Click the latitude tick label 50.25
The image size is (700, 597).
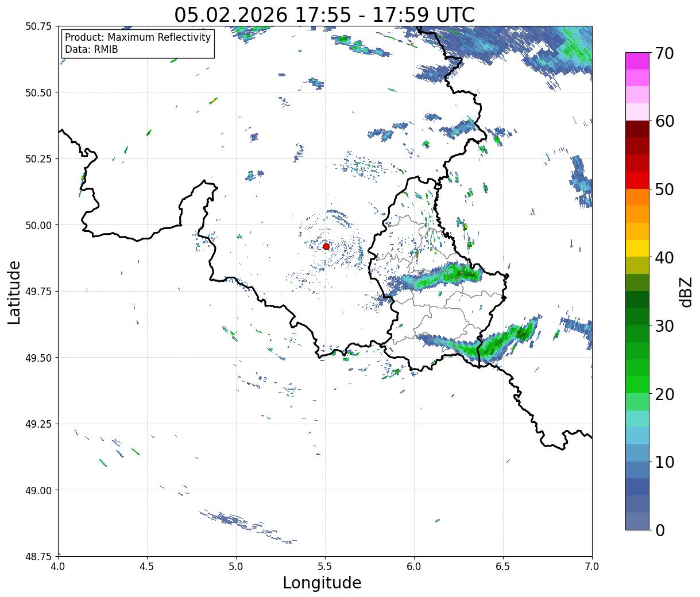pyautogui.click(x=39, y=159)
